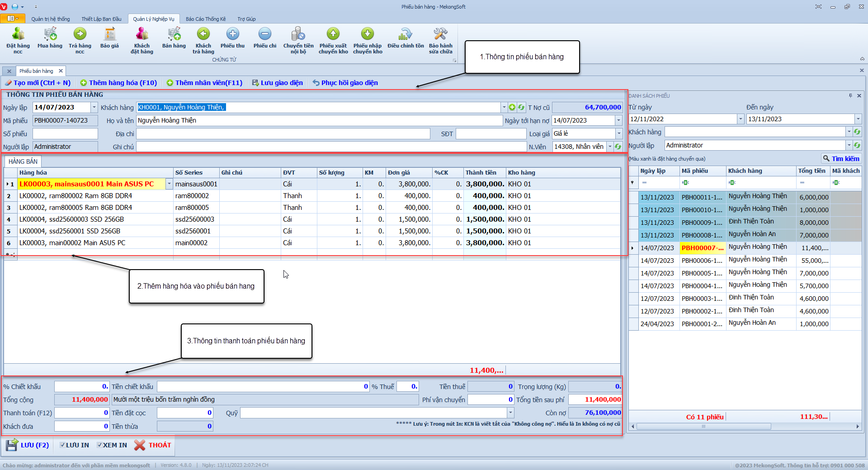Click the LƯU (F2) save button

(x=28, y=445)
